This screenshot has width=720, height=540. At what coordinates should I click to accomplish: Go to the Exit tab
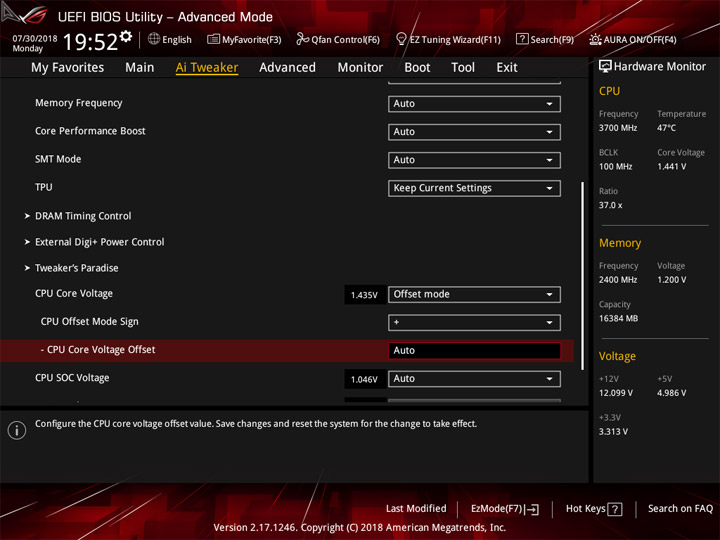(507, 68)
